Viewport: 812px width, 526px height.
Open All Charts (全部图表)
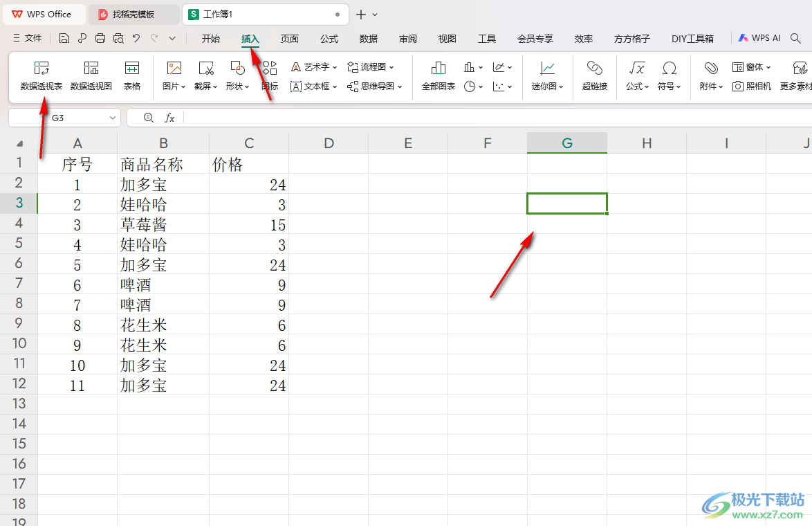coord(438,75)
